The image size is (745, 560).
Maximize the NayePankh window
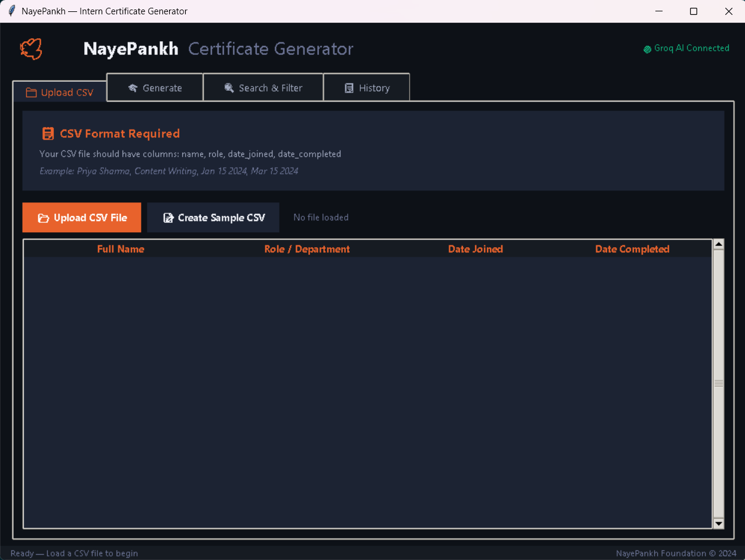point(694,11)
